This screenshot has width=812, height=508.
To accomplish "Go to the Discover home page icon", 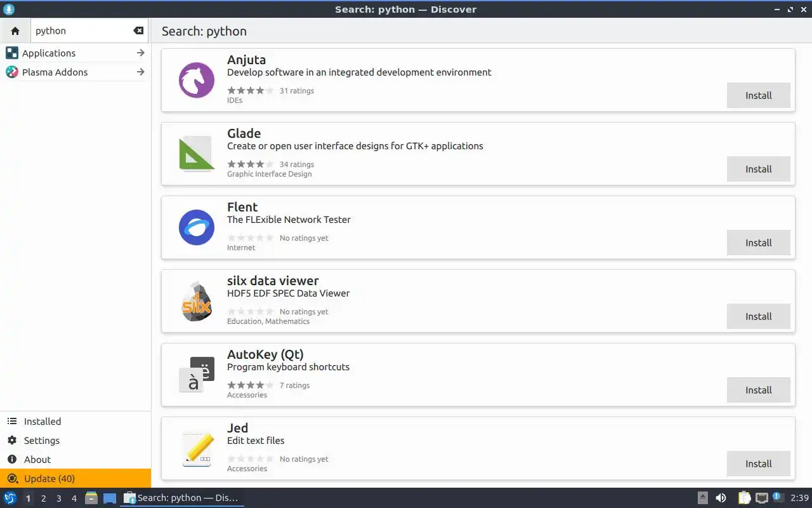I will click(15, 30).
